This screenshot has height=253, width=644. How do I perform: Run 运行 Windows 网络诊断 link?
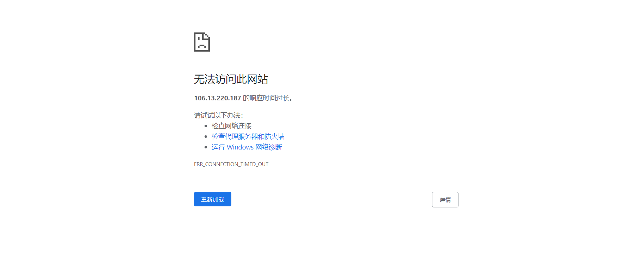pyautogui.click(x=247, y=147)
